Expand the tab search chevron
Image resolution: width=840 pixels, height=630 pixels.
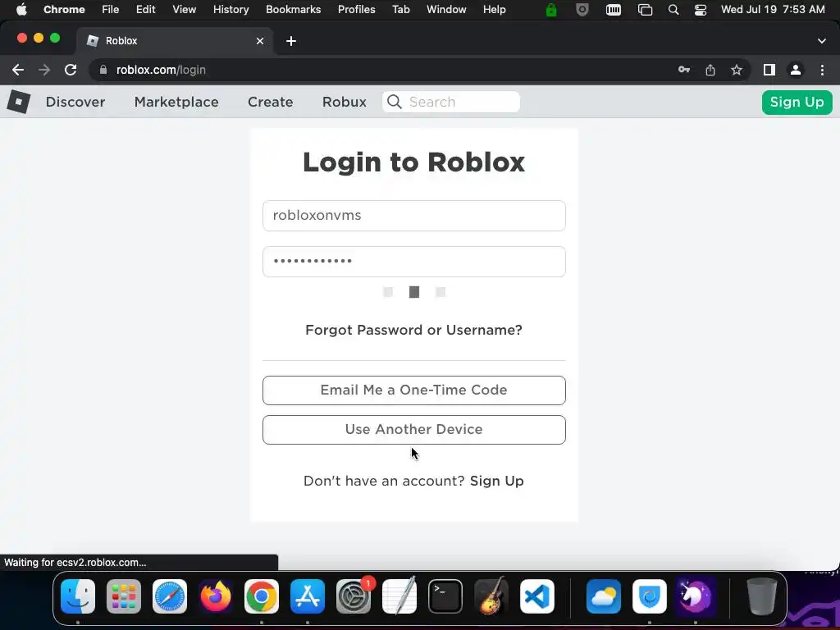(x=822, y=41)
